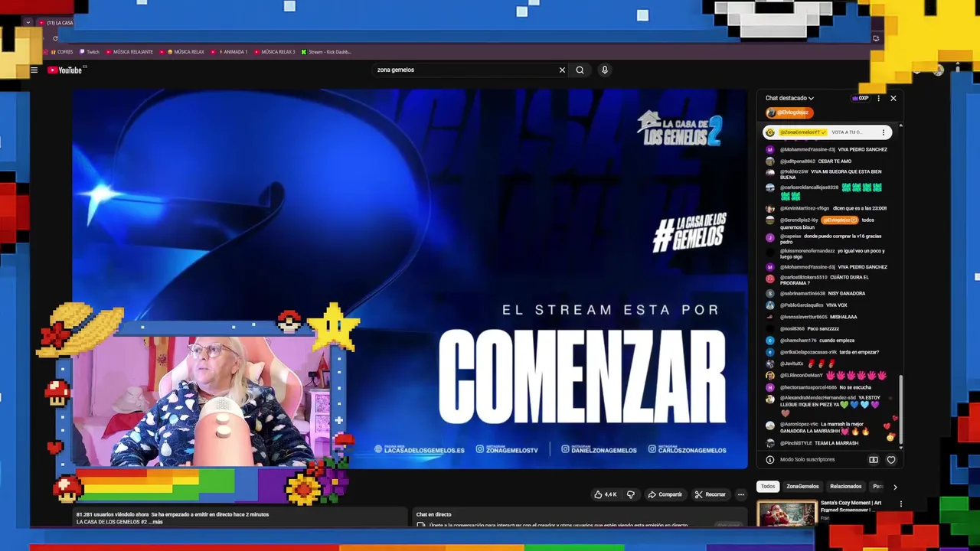Show more filter chips with the right arrow

point(895,487)
